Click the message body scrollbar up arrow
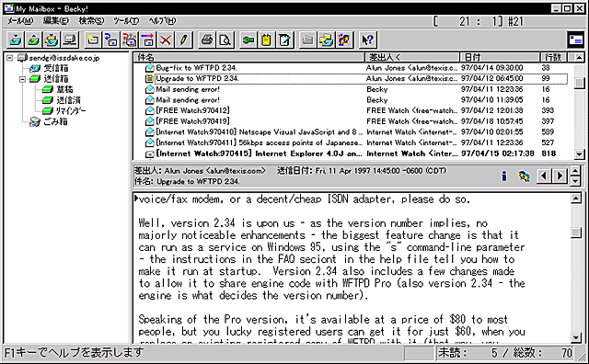Viewport: 589px width, 364px height. 576,199
